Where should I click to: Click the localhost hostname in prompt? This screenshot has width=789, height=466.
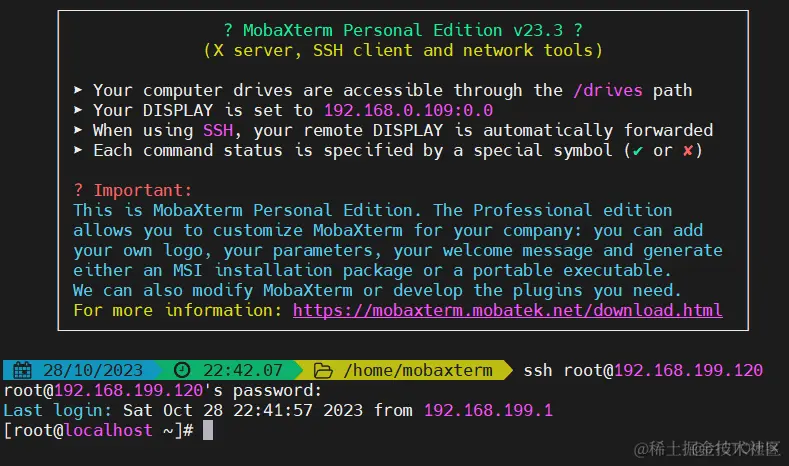tap(108, 430)
